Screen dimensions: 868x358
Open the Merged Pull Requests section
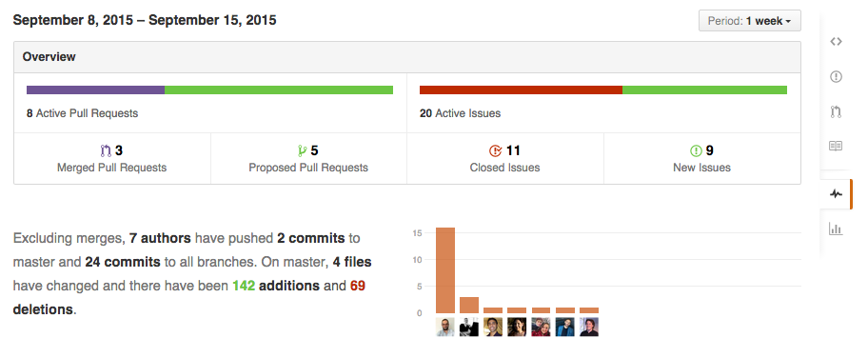pyautogui.click(x=111, y=158)
